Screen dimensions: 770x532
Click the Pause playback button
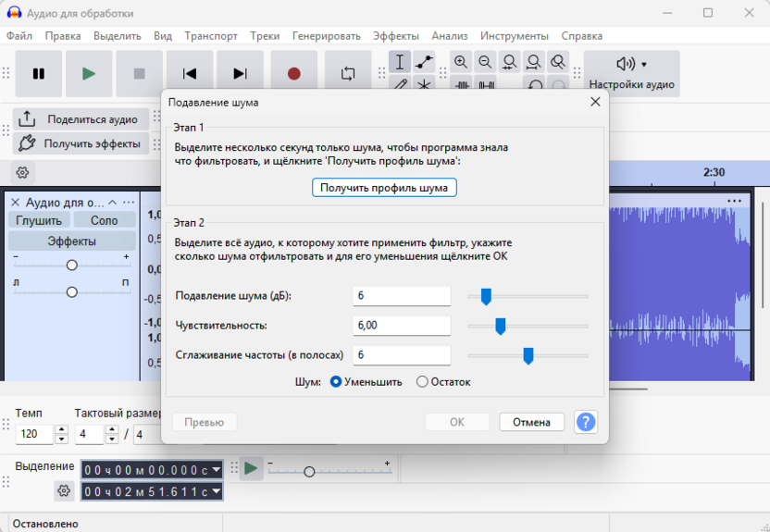coord(39,74)
